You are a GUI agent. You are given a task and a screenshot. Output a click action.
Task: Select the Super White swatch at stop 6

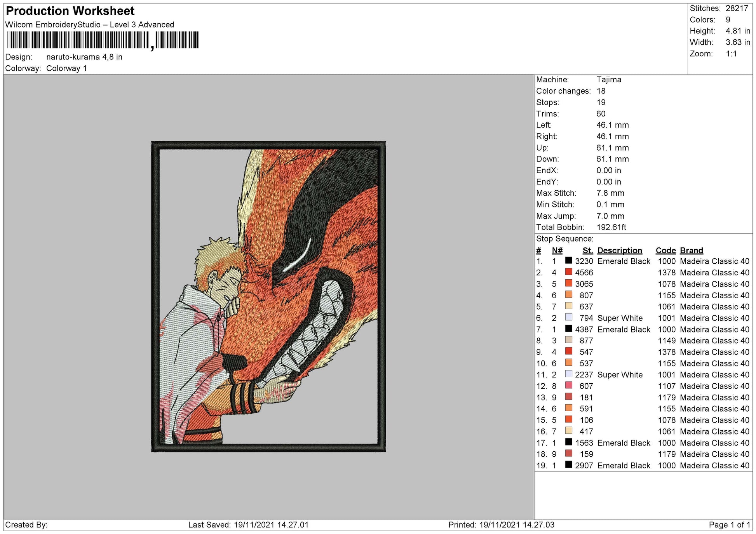568,318
